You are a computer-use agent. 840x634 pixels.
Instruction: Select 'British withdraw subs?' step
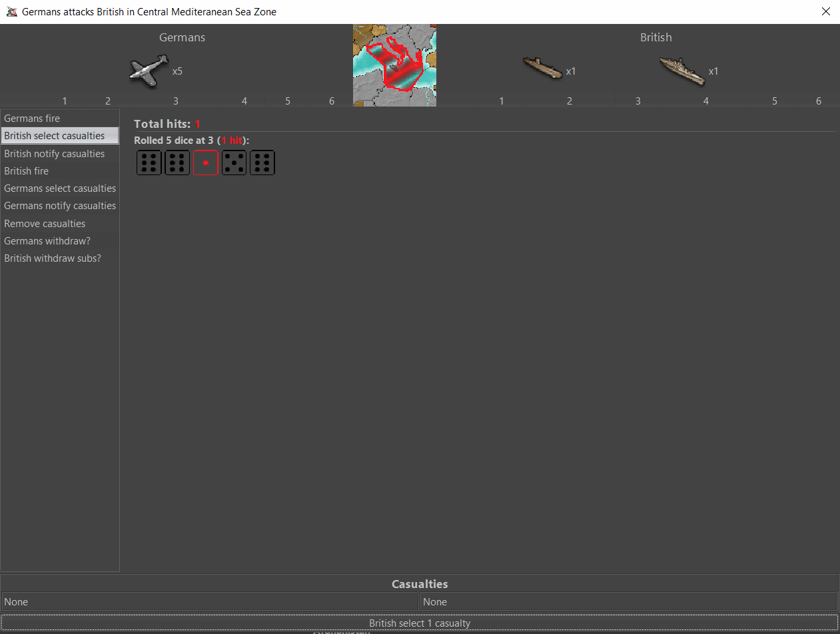click(53, 258)
